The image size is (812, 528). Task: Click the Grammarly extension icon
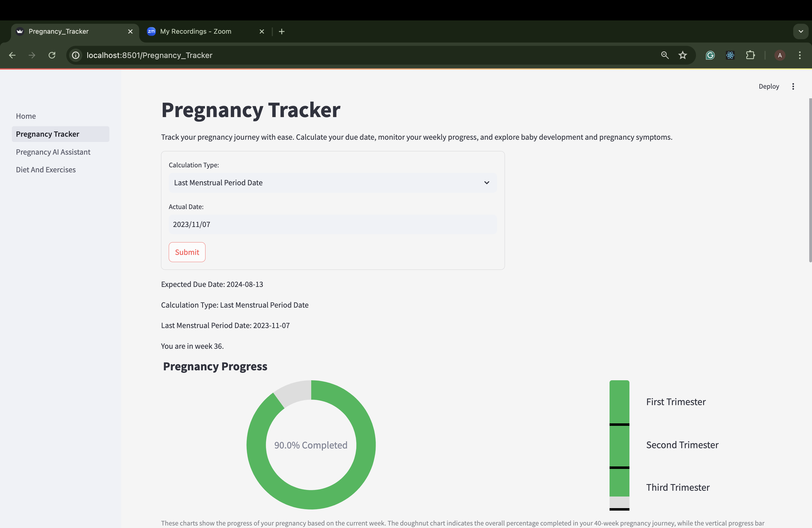tap(710, 55)
